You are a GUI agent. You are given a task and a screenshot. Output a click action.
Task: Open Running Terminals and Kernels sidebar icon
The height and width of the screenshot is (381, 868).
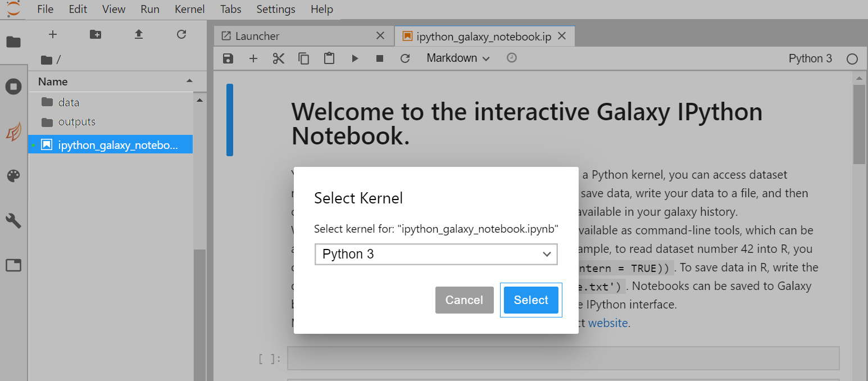coord(13,87)
